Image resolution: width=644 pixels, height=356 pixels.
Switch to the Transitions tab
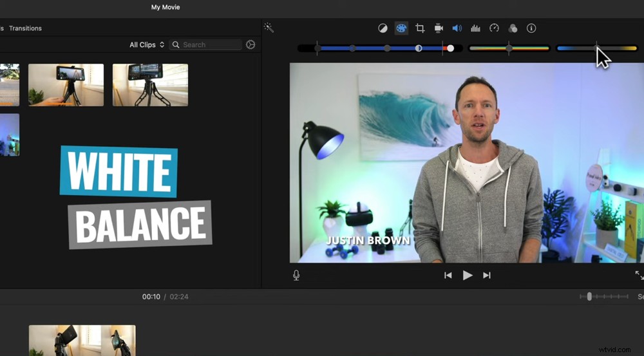[25, 28]
